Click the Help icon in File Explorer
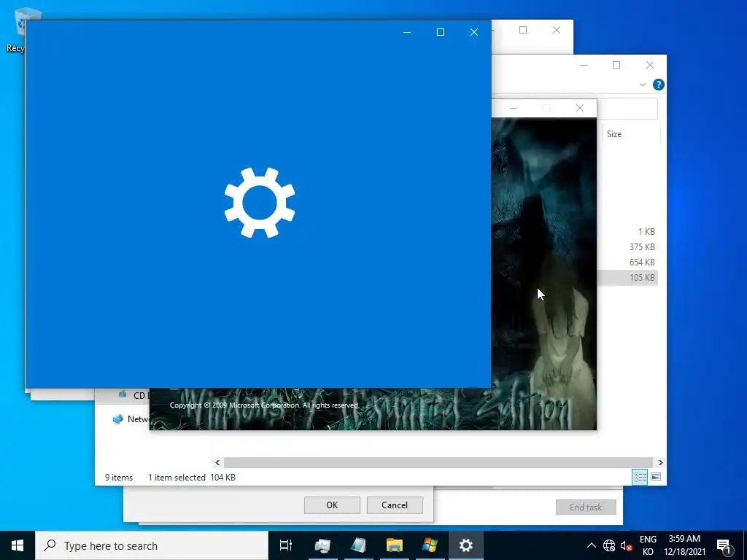 tap(659, 85)
